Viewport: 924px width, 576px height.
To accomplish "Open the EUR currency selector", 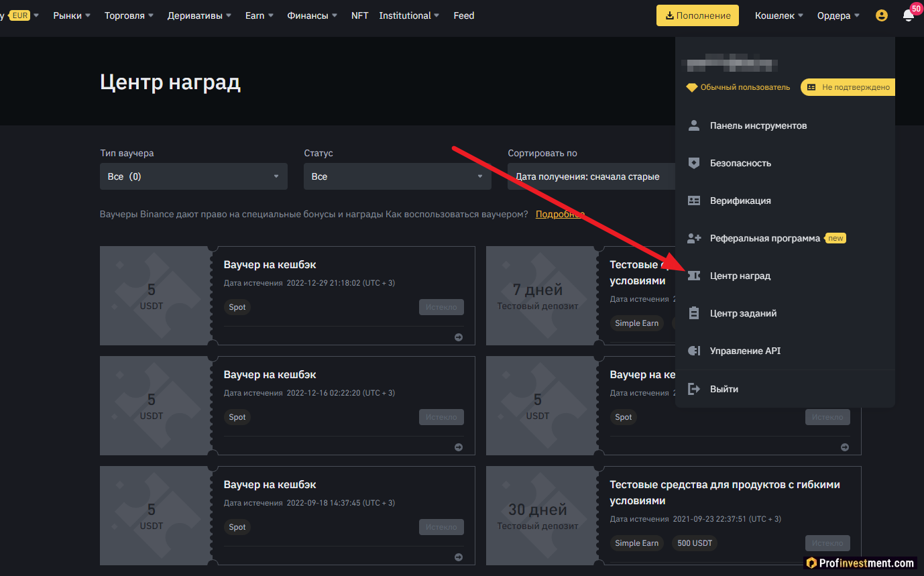I will [x=24, y=15].
